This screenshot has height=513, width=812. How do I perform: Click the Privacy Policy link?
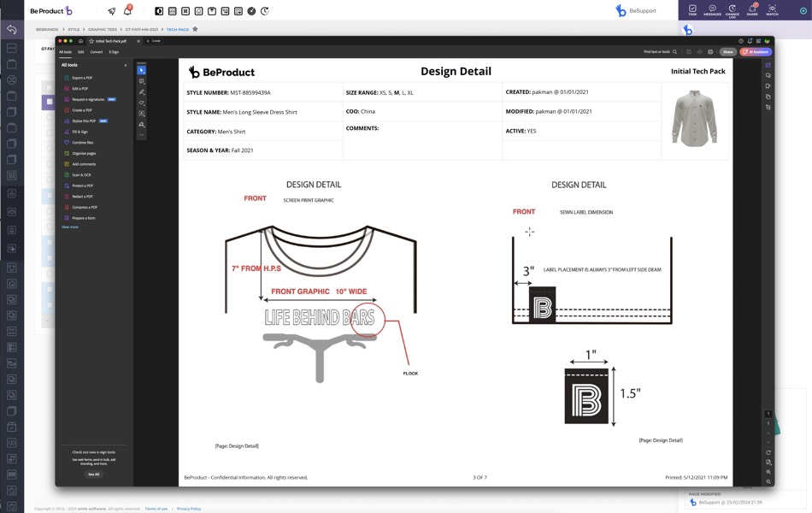pyautogui.click(x=189, y=509)
